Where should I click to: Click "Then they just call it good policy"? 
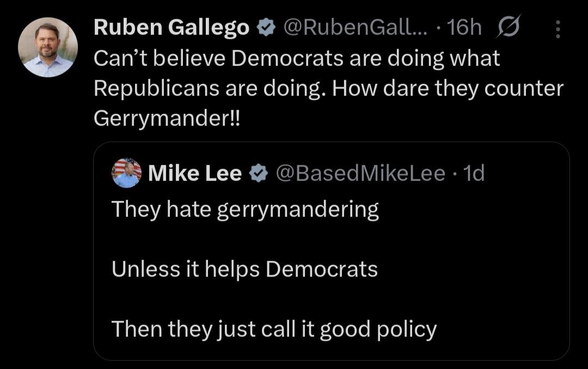(274, 329)
